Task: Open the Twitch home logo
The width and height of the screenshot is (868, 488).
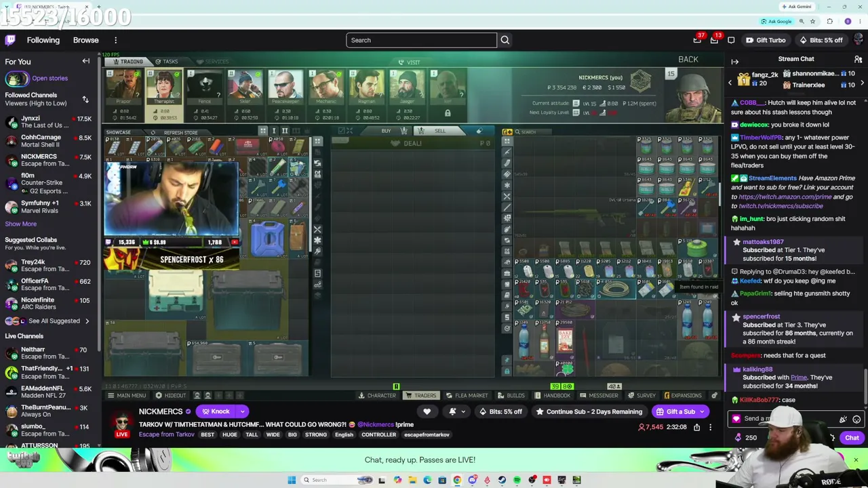Action: [10, 40]
